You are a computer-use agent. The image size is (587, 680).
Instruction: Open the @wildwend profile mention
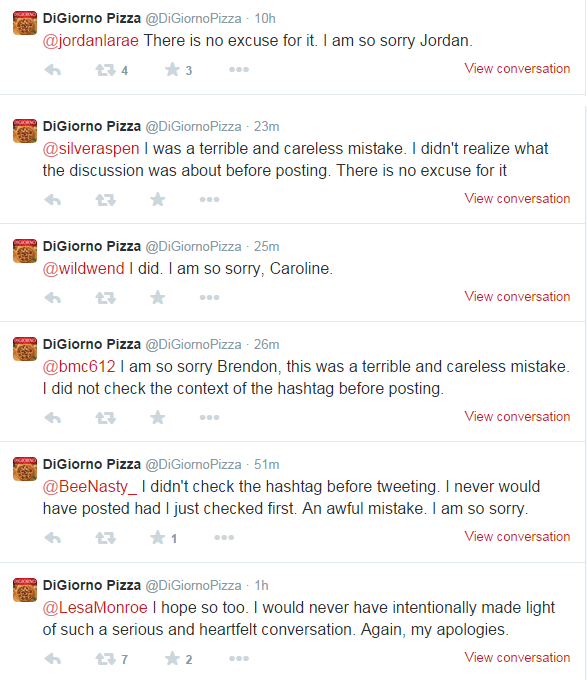[83, 269]
